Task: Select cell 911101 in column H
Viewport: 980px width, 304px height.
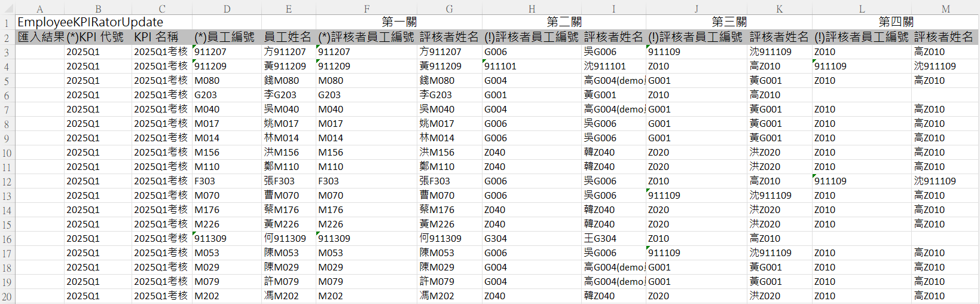Action: click(500, 66)
